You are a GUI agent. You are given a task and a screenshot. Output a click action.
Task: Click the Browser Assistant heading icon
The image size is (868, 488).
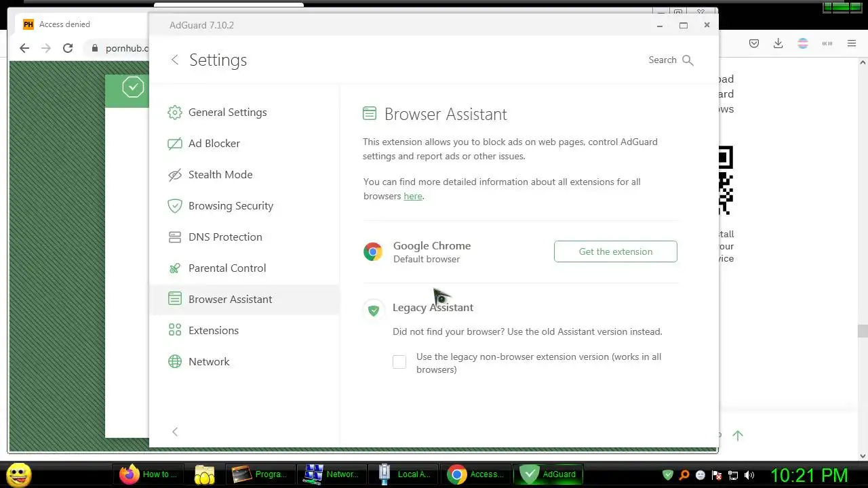point(370,114)
